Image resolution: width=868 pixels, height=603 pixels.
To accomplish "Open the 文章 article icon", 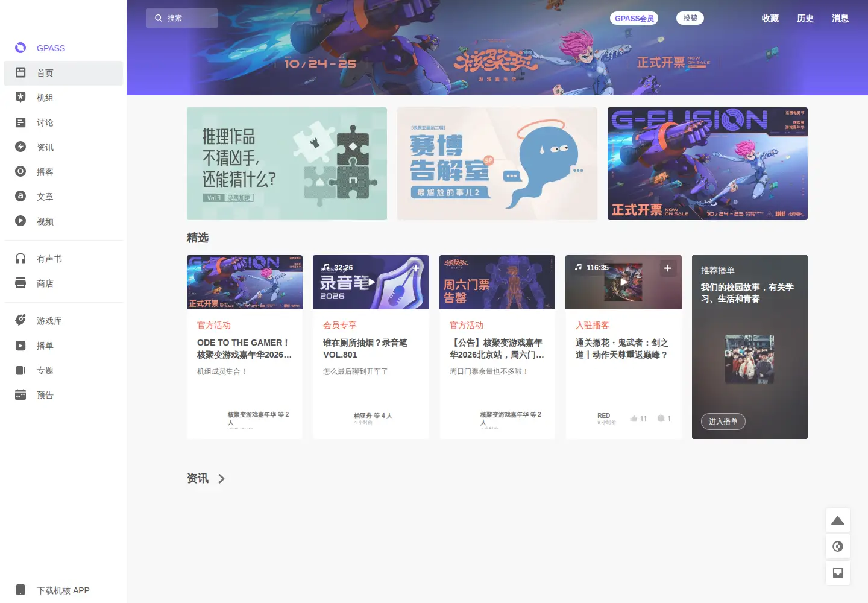I will coord(20,196).
